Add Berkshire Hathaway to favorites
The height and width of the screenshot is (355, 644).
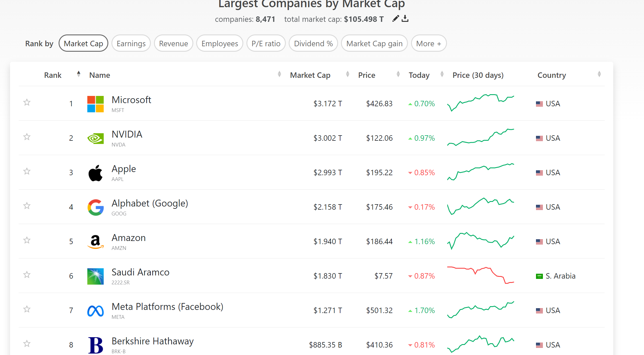tap(27, 344)
